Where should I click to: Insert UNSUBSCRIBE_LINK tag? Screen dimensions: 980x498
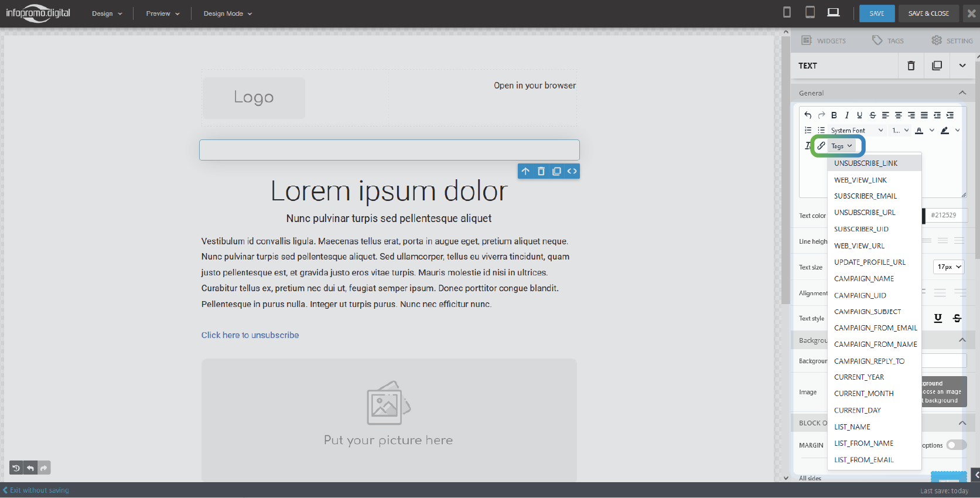[874, 163]
